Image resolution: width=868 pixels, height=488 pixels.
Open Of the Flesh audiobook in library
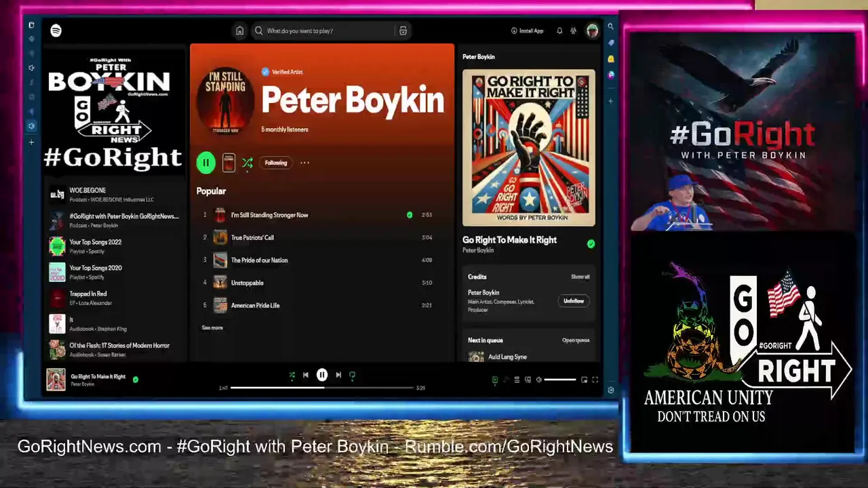click(115, 349)
